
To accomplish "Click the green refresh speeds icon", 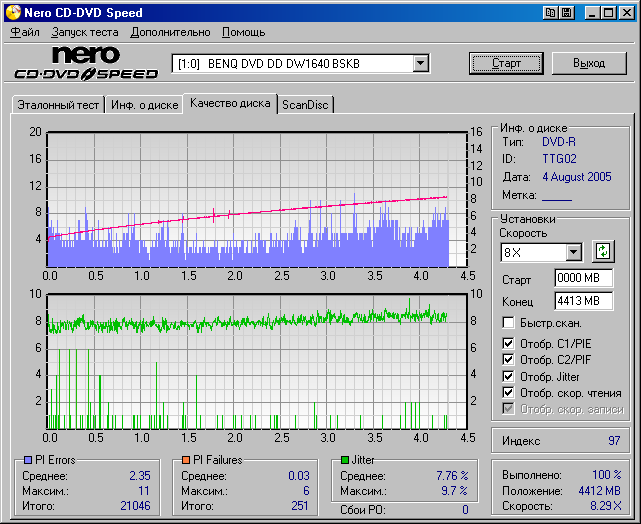I will click(x=602, y=252).
